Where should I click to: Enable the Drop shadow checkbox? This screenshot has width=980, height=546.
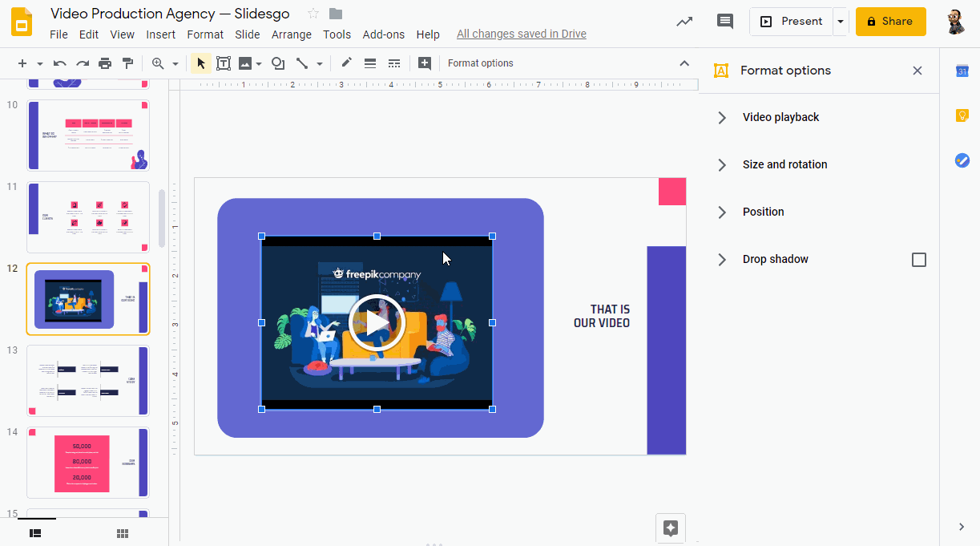pos(919,260)
